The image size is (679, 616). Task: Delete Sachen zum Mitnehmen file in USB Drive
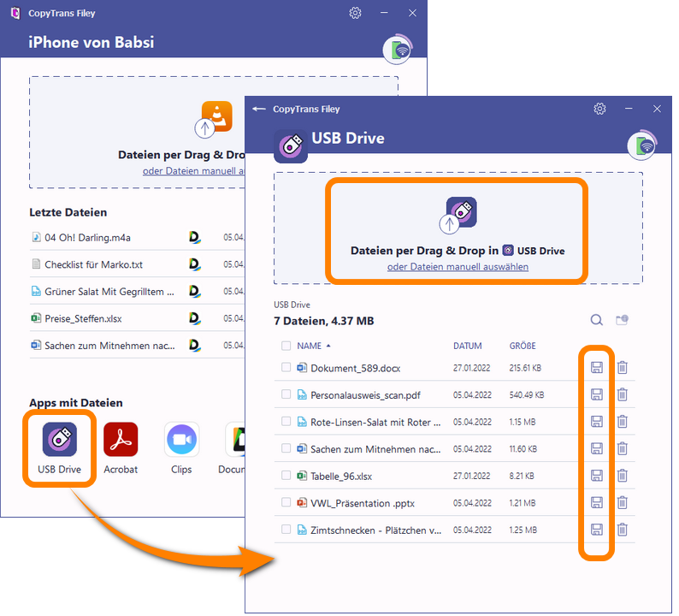[x=623, y=449]
